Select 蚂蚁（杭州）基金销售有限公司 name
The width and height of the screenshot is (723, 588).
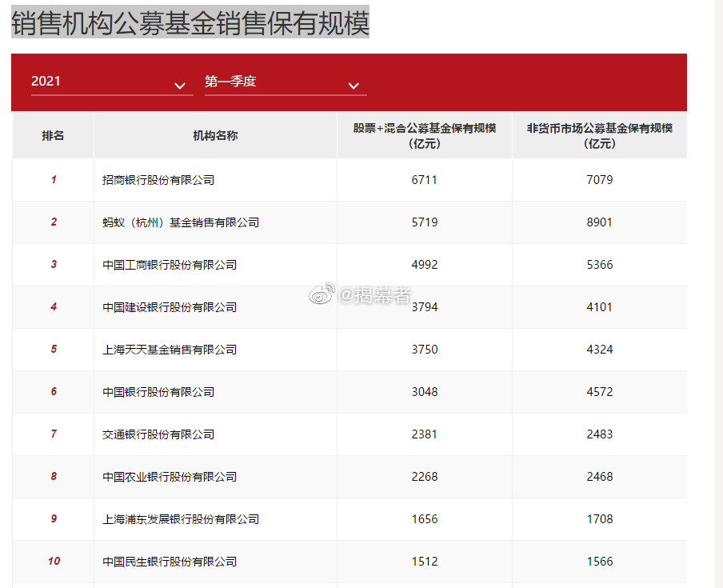pyautogui.click(x=180, y=222)
